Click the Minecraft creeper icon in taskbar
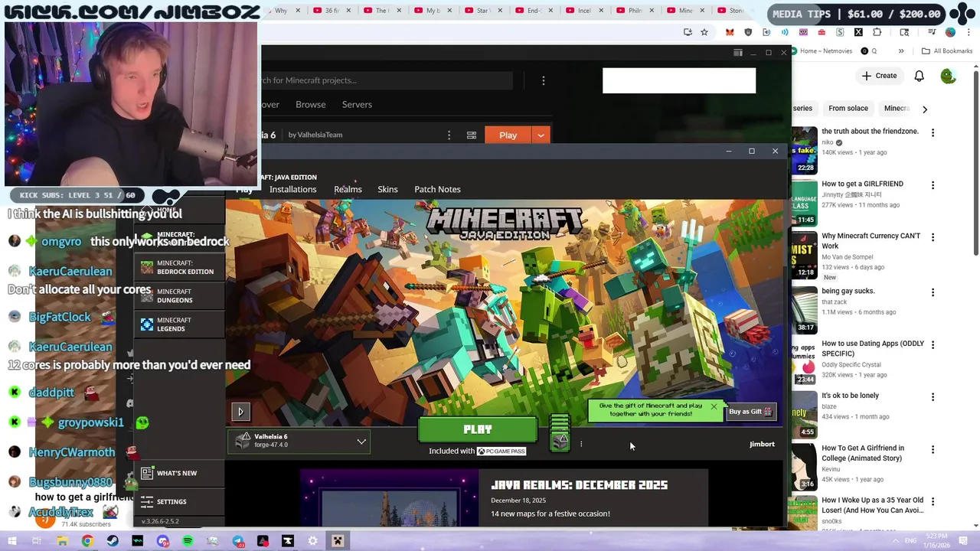 [x=338, y=541]
